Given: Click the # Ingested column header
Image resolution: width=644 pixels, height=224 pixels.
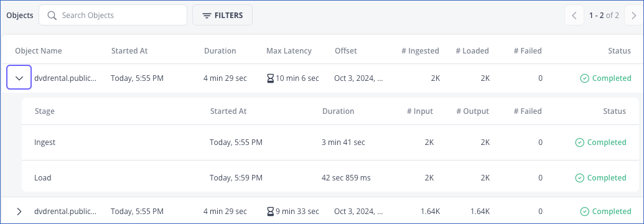Looking at the screenshot, I should click(x=420, y=51).
